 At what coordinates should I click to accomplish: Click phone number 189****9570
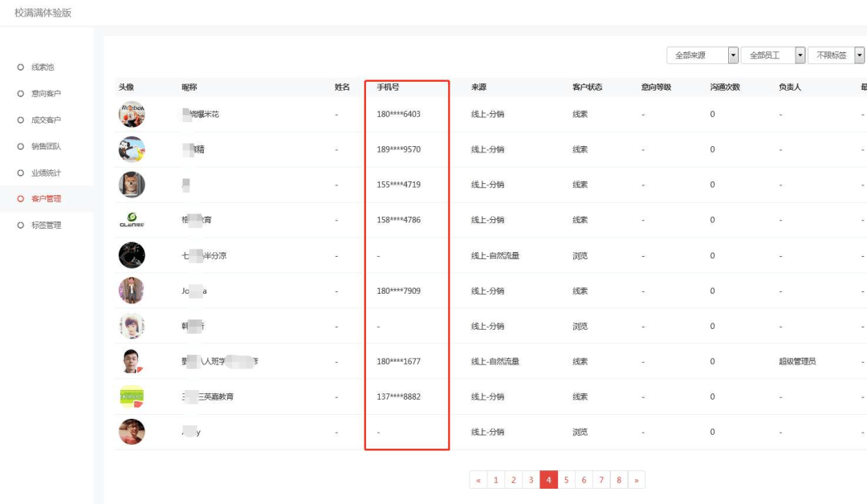click(399, 150)
